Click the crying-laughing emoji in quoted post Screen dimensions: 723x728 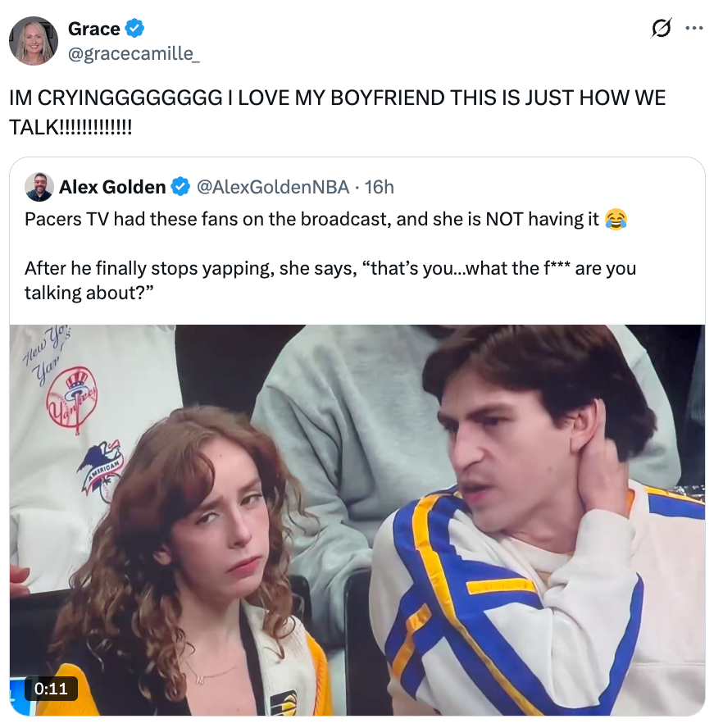coord(616,220)
